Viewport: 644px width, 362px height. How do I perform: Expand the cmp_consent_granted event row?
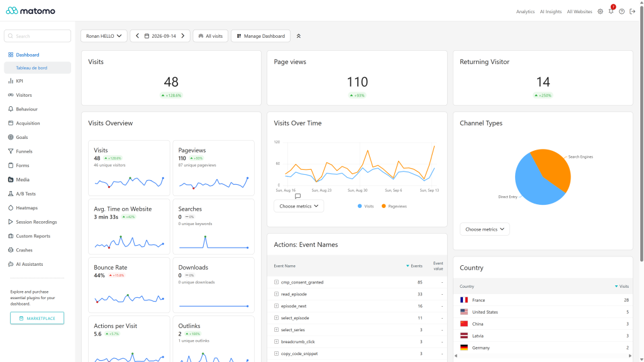(x=276, y=282)
